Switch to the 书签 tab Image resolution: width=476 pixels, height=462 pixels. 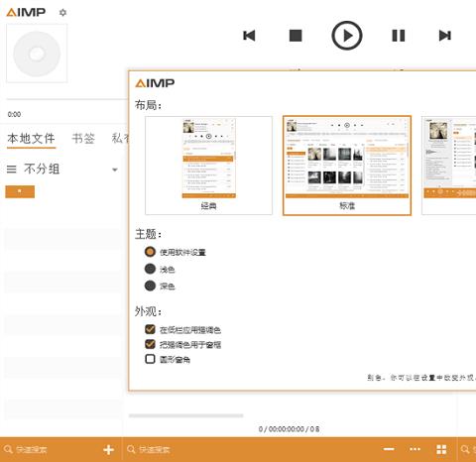pyautogui.click(x=83, y=138)
